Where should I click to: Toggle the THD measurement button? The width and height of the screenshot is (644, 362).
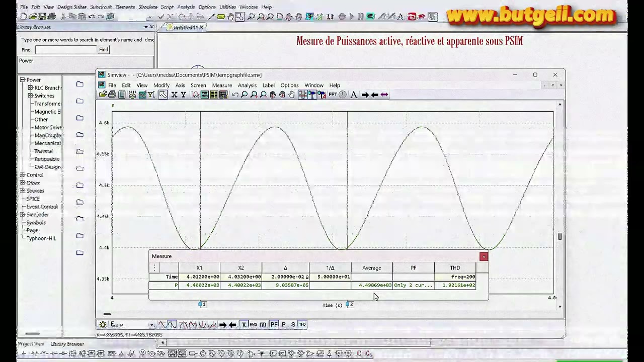[x=302, y=325]
